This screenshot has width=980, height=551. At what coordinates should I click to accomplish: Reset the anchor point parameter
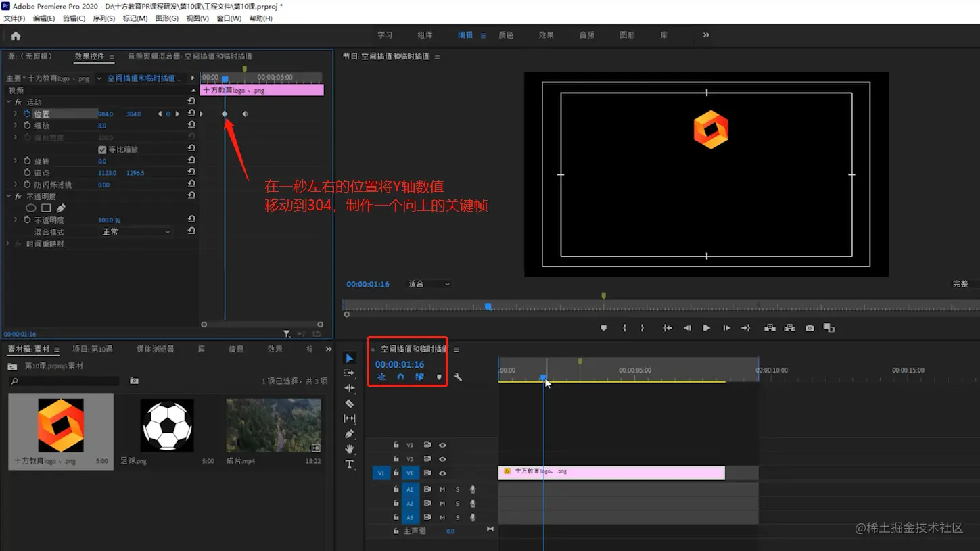(x=191, y=172)
